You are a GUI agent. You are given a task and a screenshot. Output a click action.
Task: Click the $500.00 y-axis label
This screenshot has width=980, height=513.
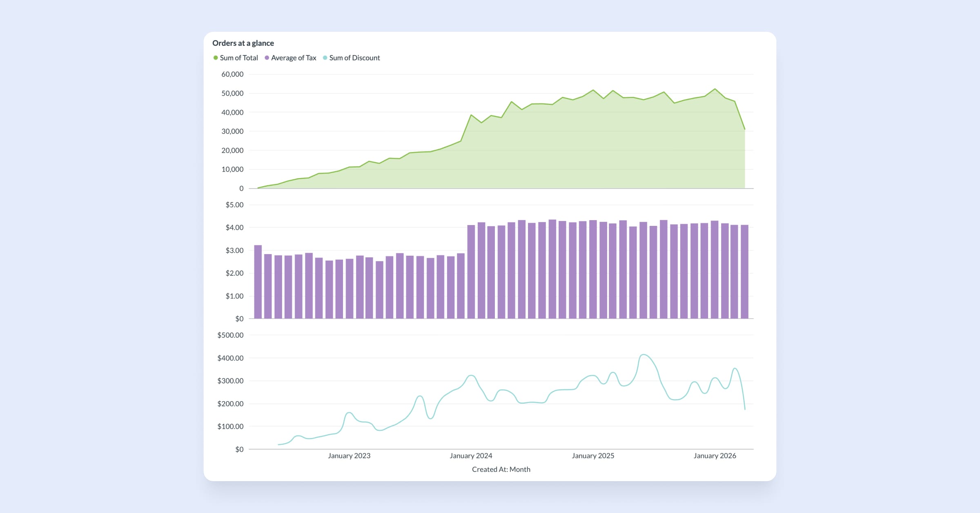(x=230, y=335)
